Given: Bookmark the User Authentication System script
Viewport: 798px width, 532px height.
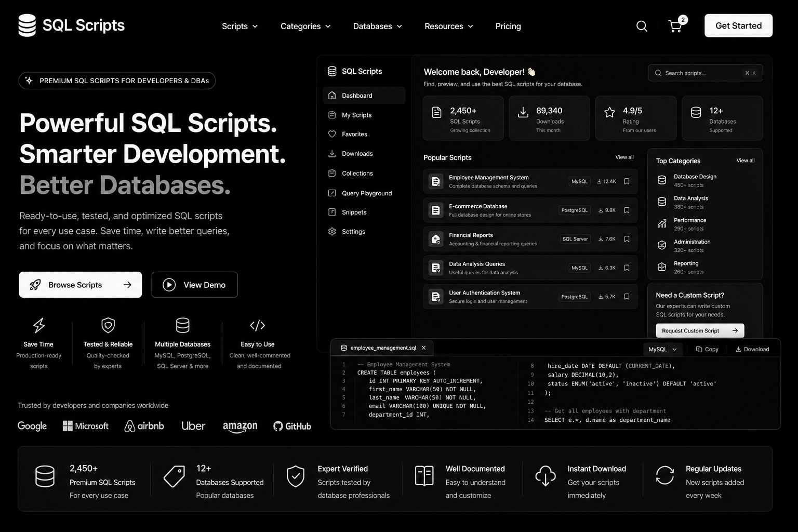Looking at the screenshot, I should tap(627, 297).
